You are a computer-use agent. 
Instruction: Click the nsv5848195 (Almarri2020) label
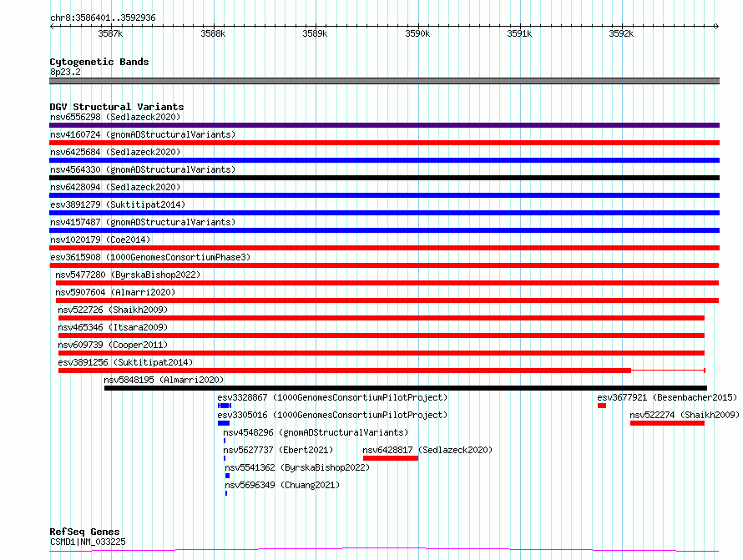coord(164,380)
